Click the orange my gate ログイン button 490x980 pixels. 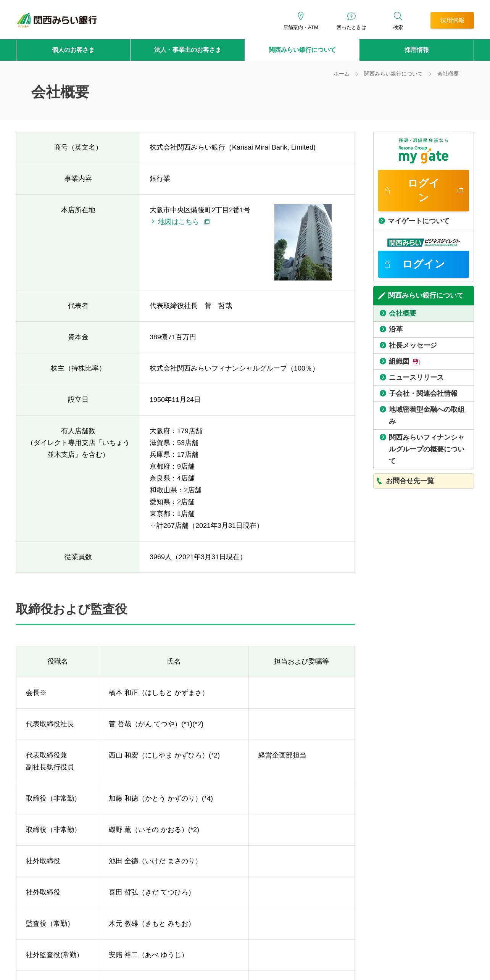pyautogui.click(x=424, y=190)
